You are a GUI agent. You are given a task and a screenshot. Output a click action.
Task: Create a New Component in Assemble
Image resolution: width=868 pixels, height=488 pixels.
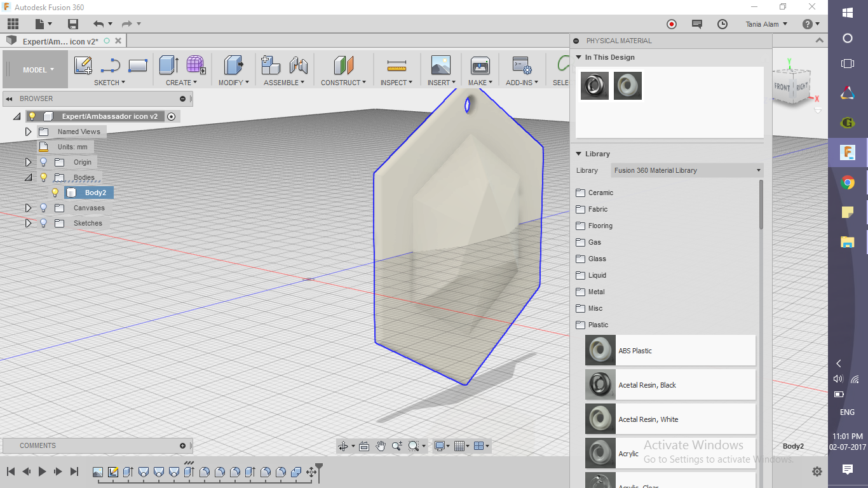271,65
